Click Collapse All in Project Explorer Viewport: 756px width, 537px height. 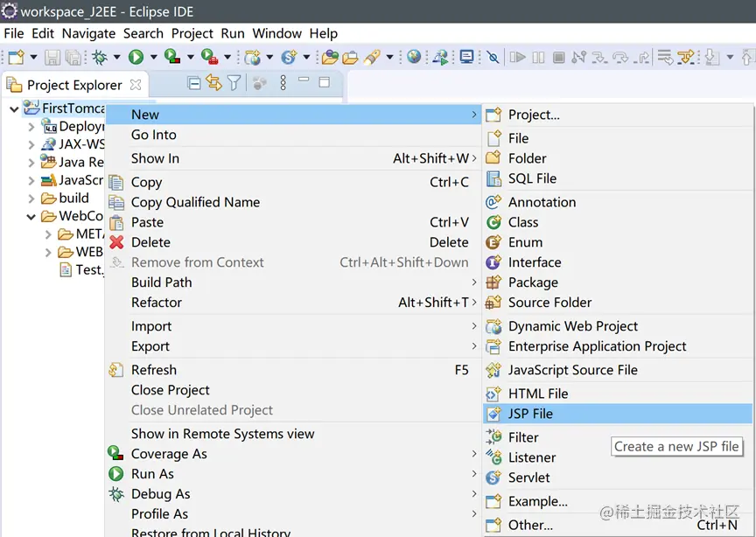(x=194, y=83)
